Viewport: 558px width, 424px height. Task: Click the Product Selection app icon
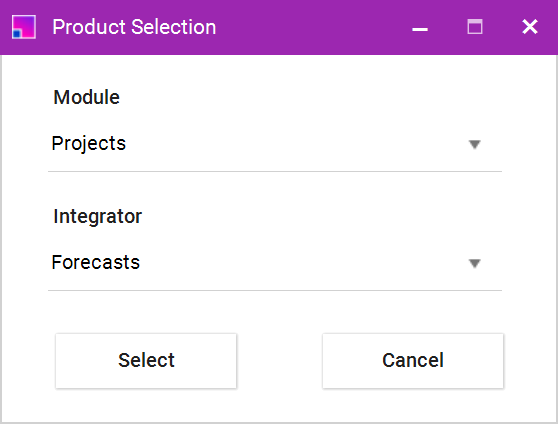click(24, 27)
